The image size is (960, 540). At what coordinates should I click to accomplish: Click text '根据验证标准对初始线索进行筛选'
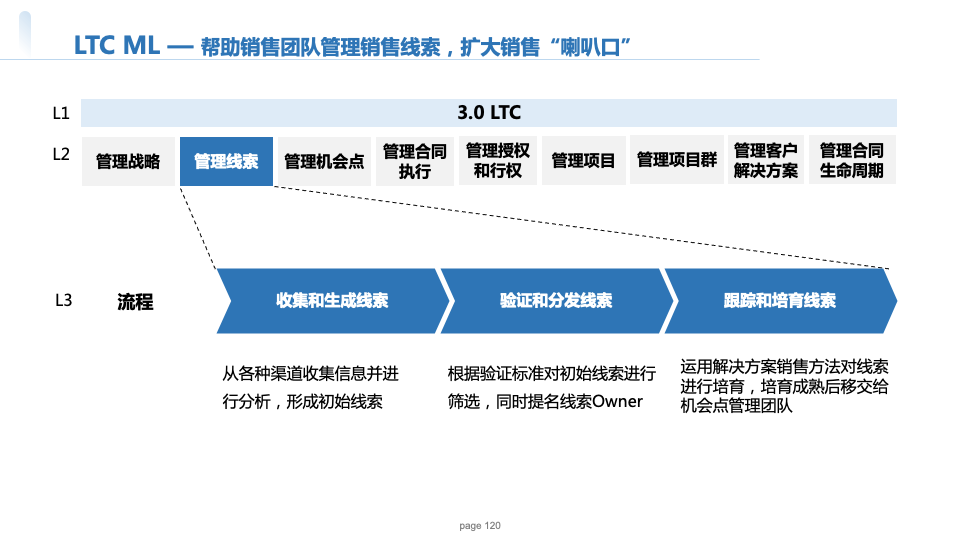552,387
